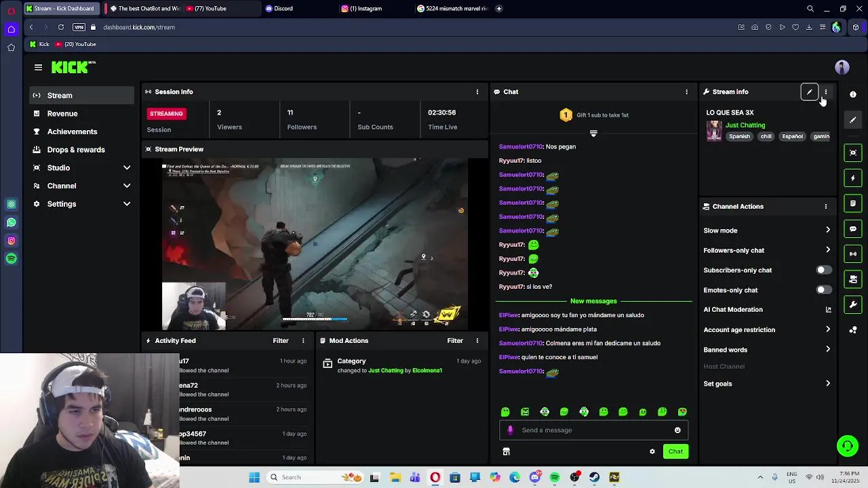
Task: Click the browser address bar URL
Action: [x=139, y=27]
